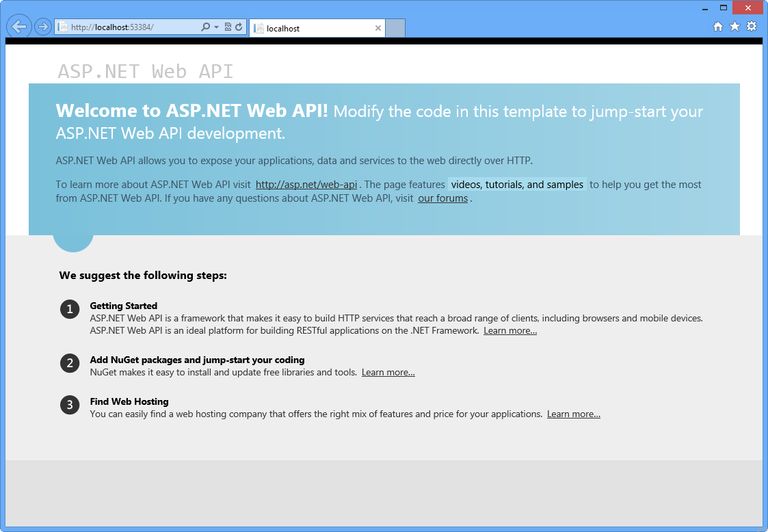Toggle Compatibility View in the address bar
The image size is (768, 532).
click(x=226, y=26)
